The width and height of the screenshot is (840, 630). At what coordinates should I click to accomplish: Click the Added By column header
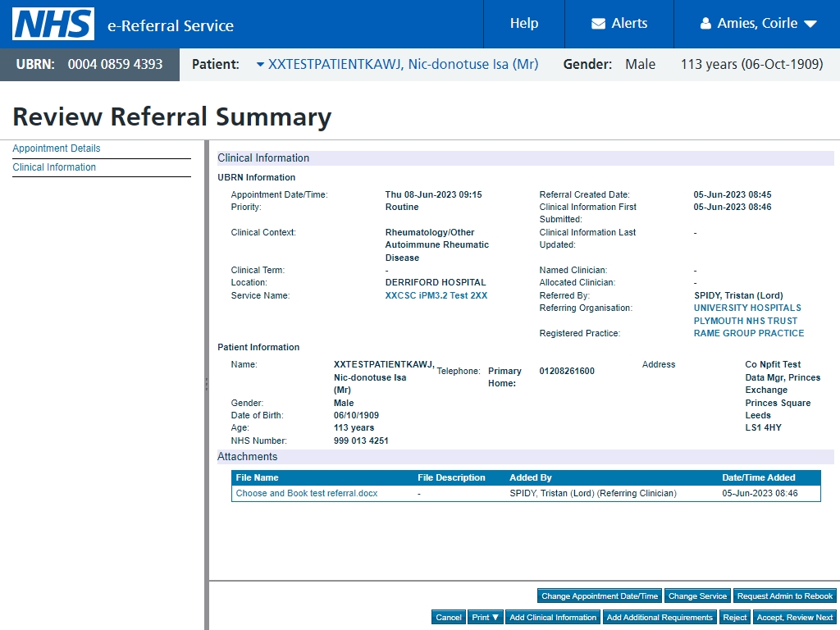531,478
